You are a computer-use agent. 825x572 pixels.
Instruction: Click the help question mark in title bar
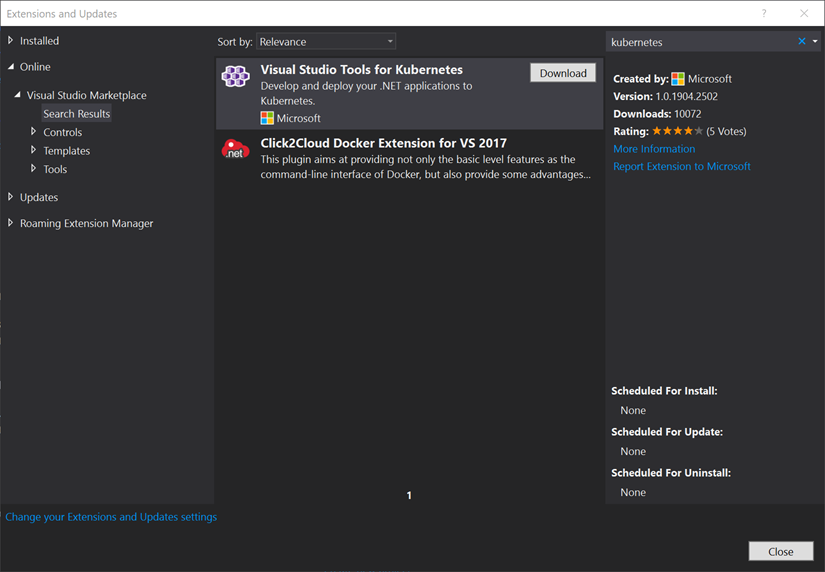tap(764, 14)
